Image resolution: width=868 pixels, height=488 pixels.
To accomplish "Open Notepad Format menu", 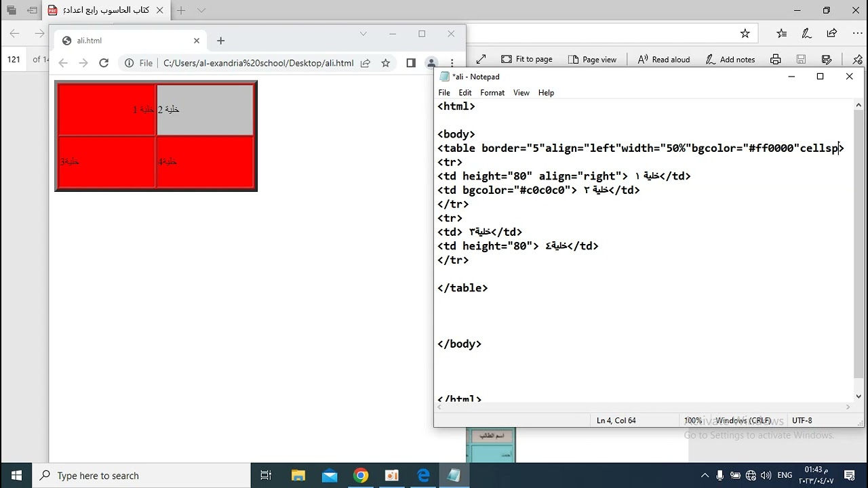I will click(492, 93).
